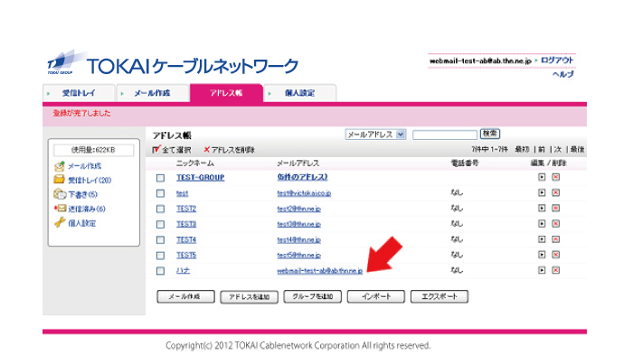
Task: Click sidebar メール作成 compose icon
Action: coord(60,165)
